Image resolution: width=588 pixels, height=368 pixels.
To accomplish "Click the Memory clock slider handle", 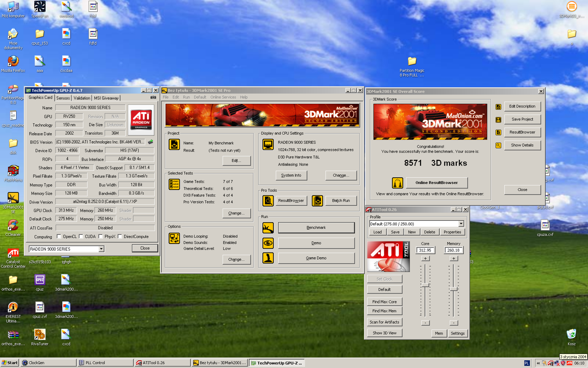I will [x=454, y=289].
